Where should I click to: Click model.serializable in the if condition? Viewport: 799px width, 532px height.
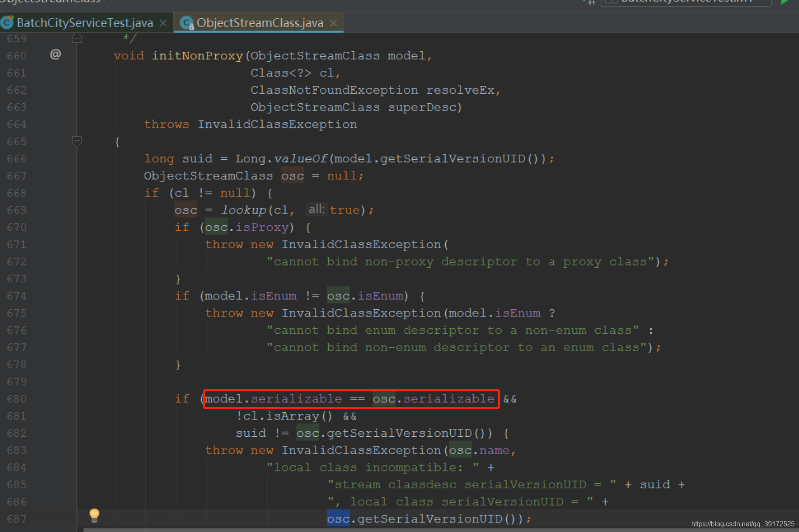273,399
